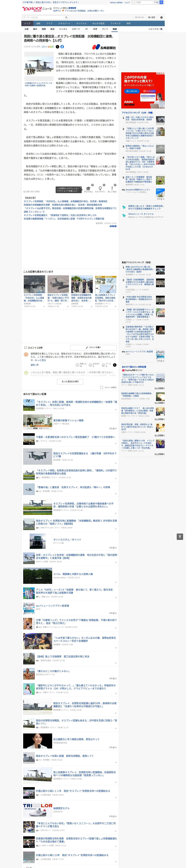Viewport: 186px width, 868px height.
Task: Switch to the 速報 tab
Action: point(38,24)
